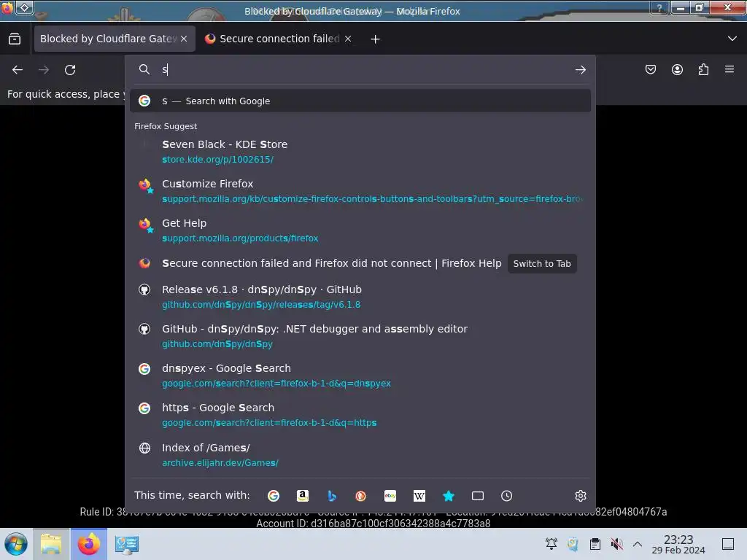Screen dimensions: 747x560
Task: Click the Firefox taskbar icon
Action: (88, 544)
